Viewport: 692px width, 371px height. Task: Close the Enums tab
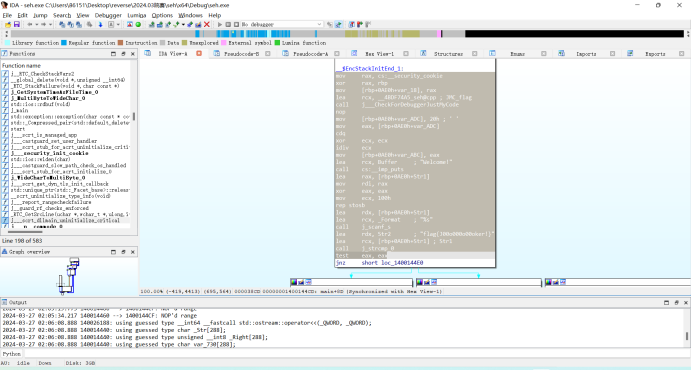544,54
